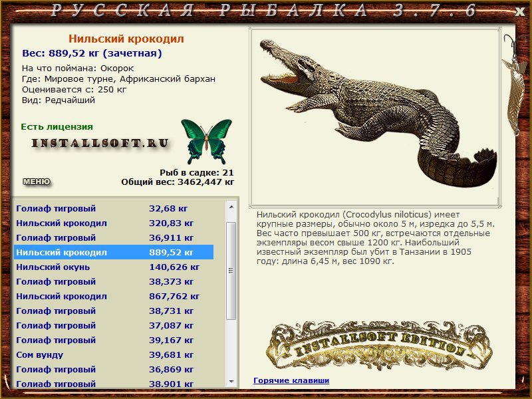Select Голиаф тигровый 32,68 кг entry
The image size is (532, 399).
click(x=113, y=209)
